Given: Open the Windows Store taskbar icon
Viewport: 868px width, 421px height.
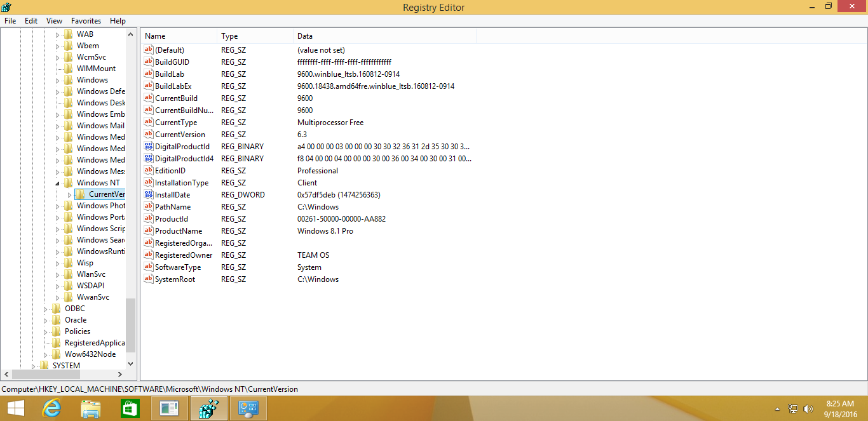Looking at the screenshot, I should pyautogui.click(x=130, y=408).
